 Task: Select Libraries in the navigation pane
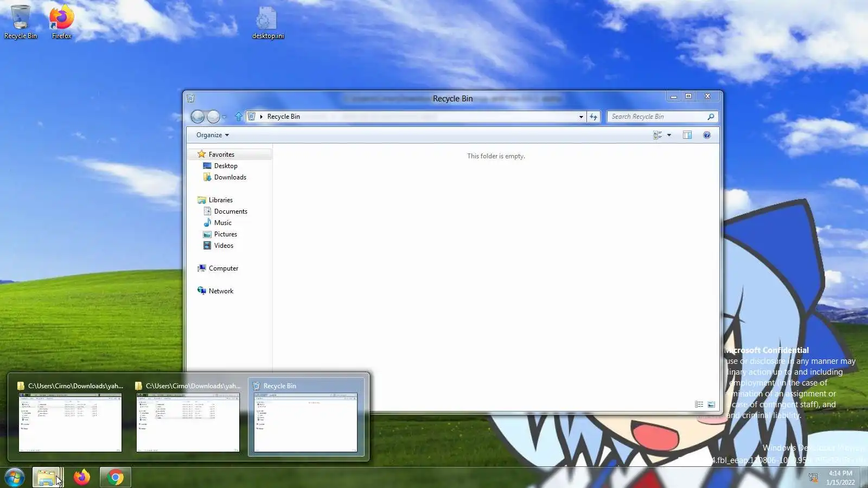(x=220, y=200)
